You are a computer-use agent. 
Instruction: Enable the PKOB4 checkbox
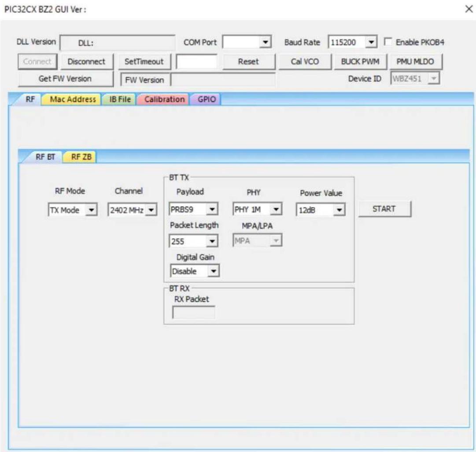tap(387, 41)
